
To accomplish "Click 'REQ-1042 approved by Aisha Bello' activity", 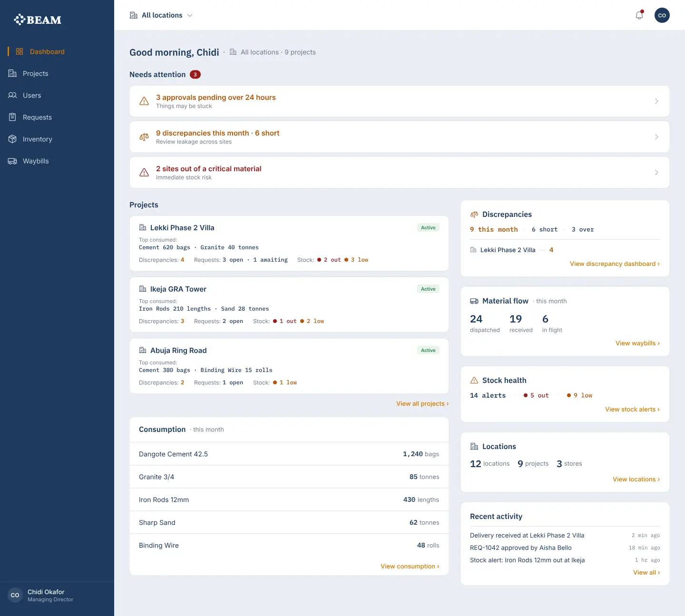I will (521, 548).
